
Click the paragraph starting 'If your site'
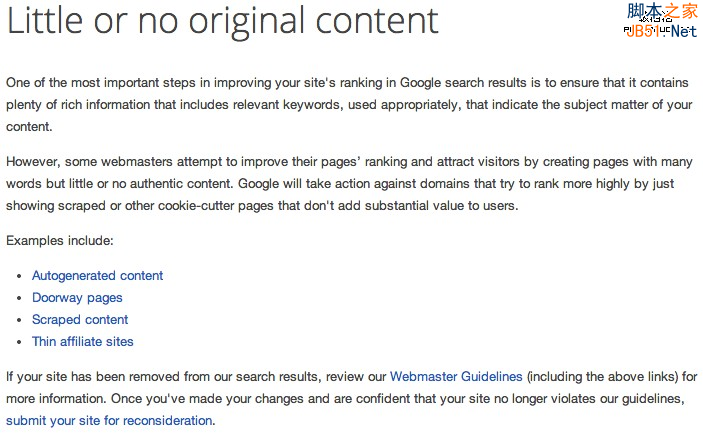pos(350,398)
